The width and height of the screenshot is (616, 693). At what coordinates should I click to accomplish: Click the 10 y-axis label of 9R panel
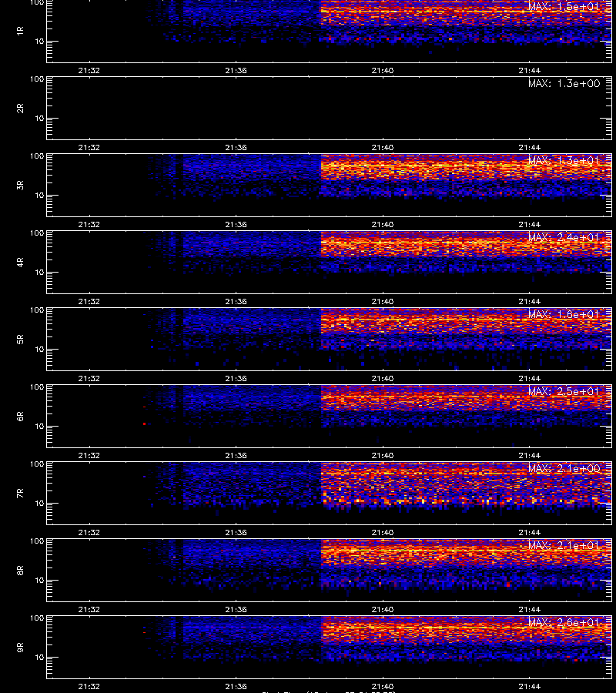point(39,658)
